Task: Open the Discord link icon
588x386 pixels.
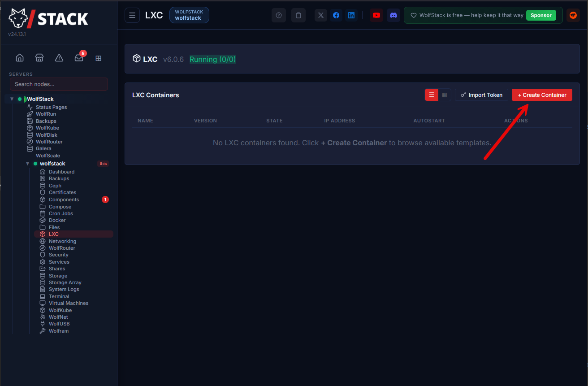Action: [x=393, y=15]
